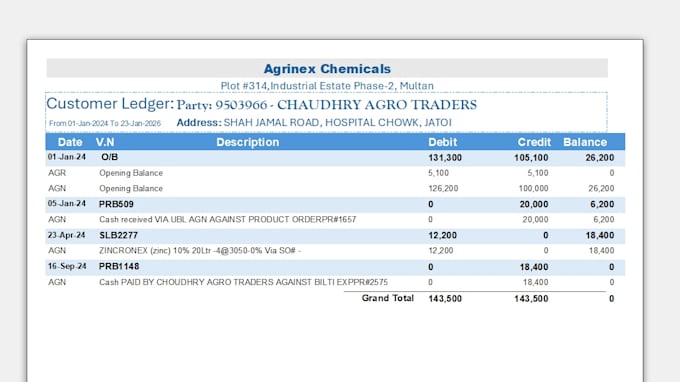Click the 126,200 debit in AGN opening row
The height and width of the screenshot is (382, 680).
[443, 189]
